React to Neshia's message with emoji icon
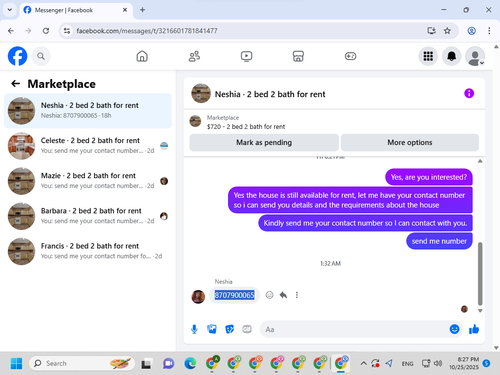The image size is (500, 375). pyautogui.click(x=269, y=295)
